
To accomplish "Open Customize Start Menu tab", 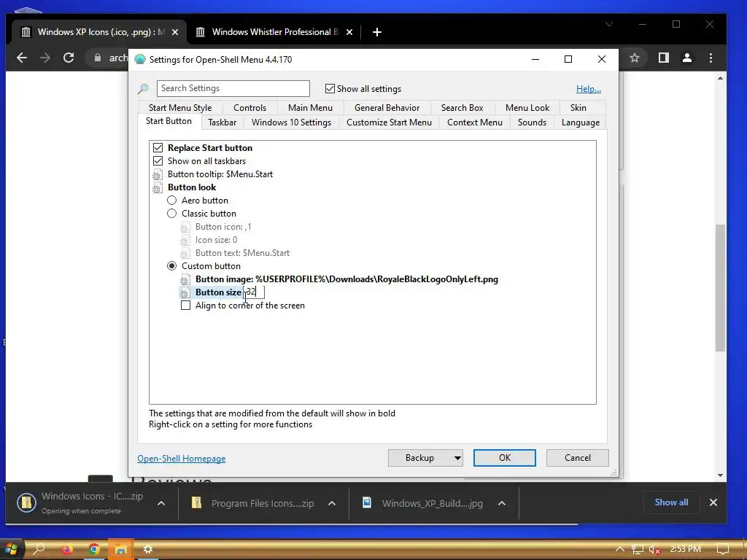I will [x=389, y=122].
